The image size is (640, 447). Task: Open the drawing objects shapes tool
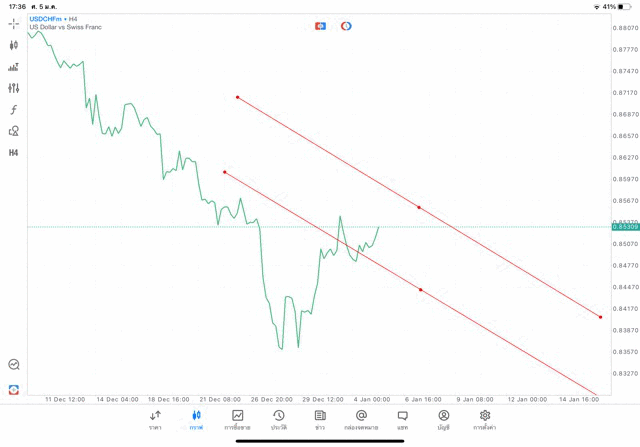14,131
